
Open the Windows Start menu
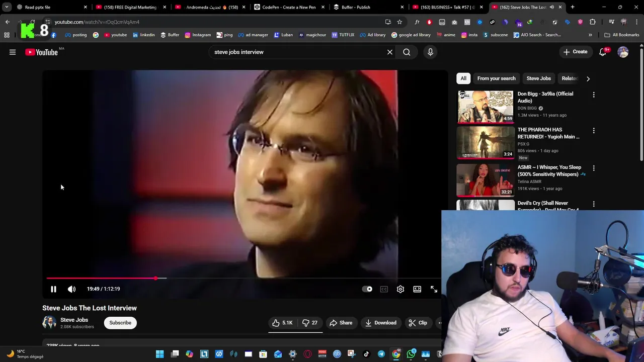click(159, 354)
